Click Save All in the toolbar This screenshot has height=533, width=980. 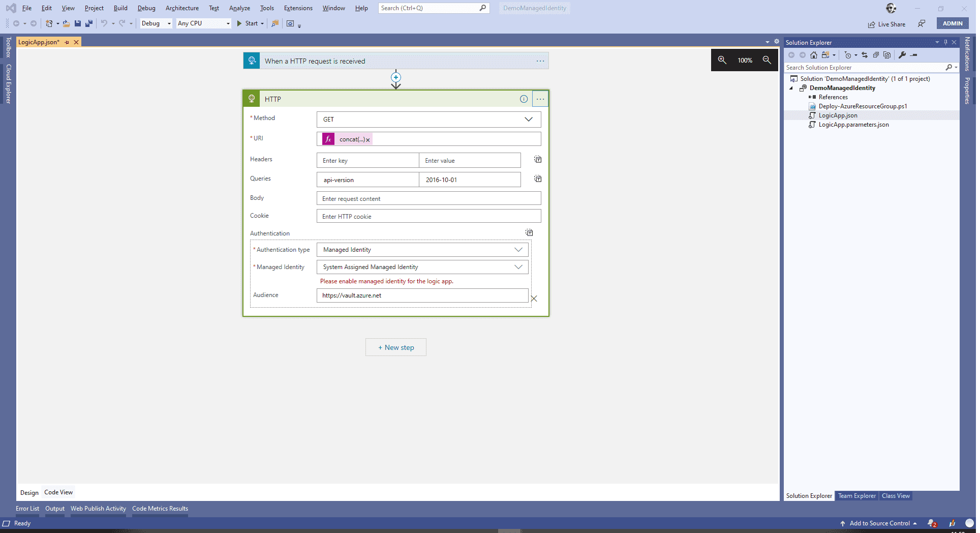(x=89, y=23)
